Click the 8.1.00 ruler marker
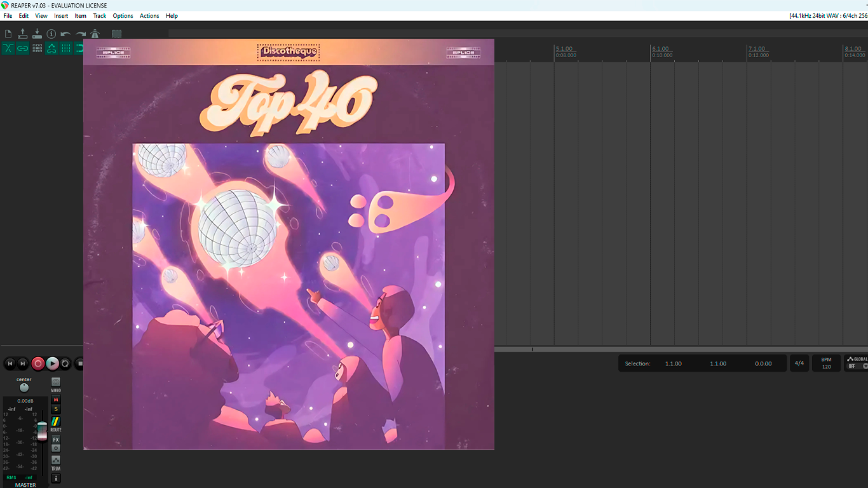868x488 pixels. pyautogui.click(x=853, y=49)
